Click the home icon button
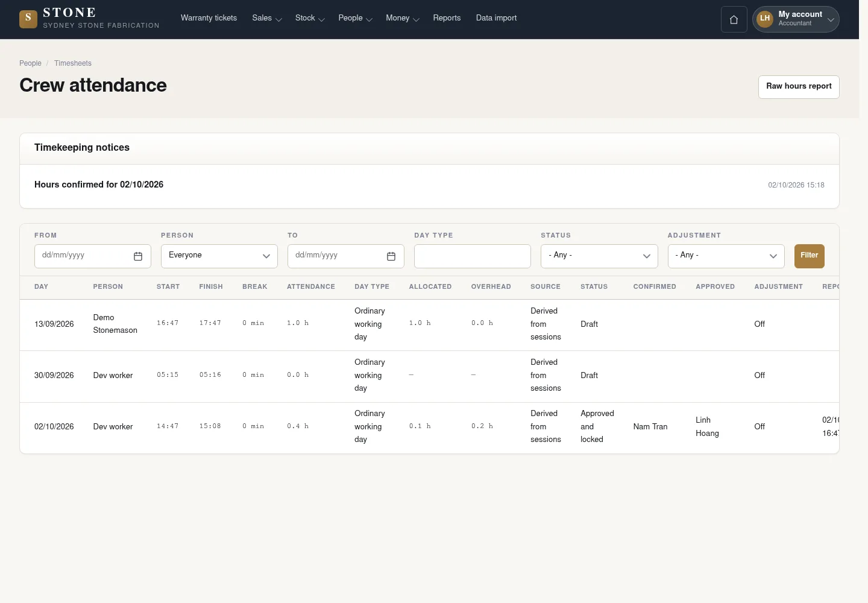Screen dimensions: 868x603 734,19
